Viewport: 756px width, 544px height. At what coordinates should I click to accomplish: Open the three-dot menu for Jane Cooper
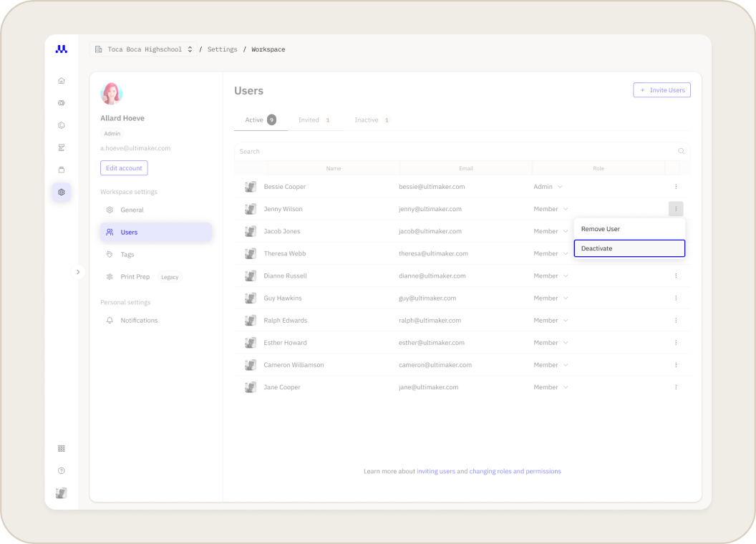676,387
